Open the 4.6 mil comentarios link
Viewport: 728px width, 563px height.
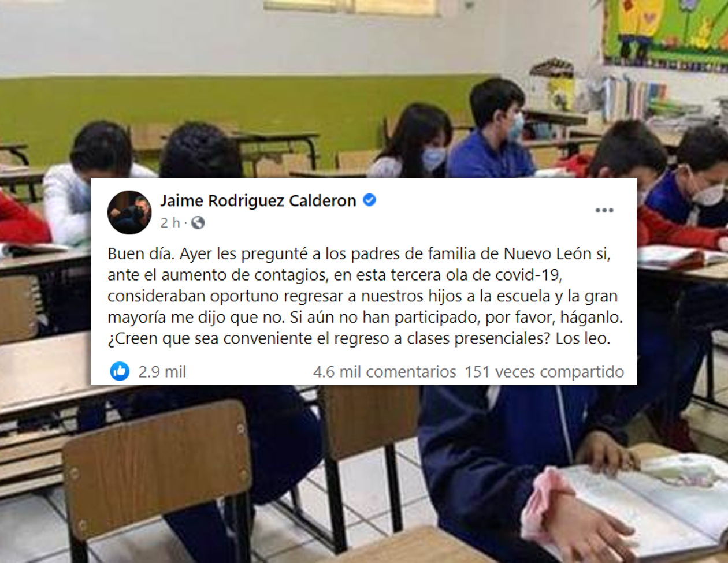(x=385, y=372)
